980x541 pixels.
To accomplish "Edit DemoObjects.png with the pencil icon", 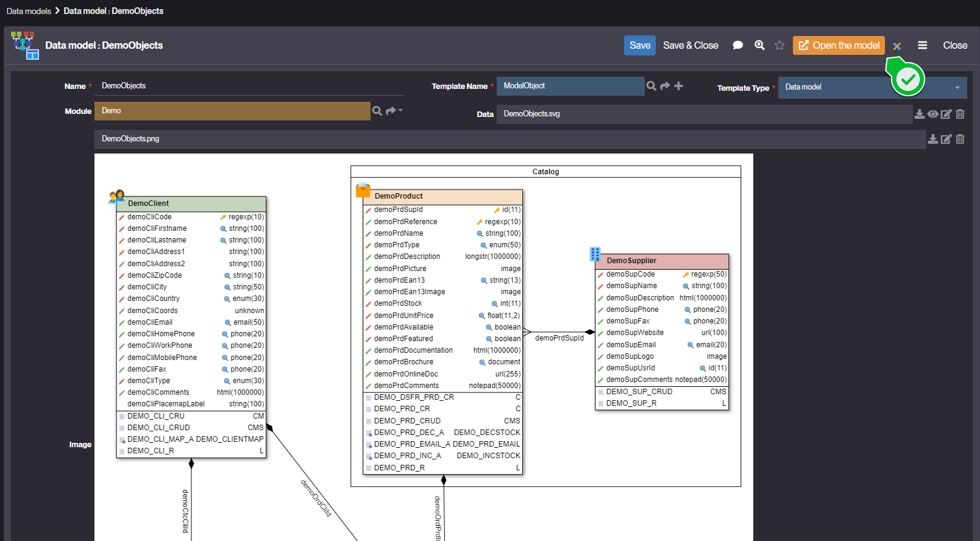I will pyautogui.click(x=946, y=139).
